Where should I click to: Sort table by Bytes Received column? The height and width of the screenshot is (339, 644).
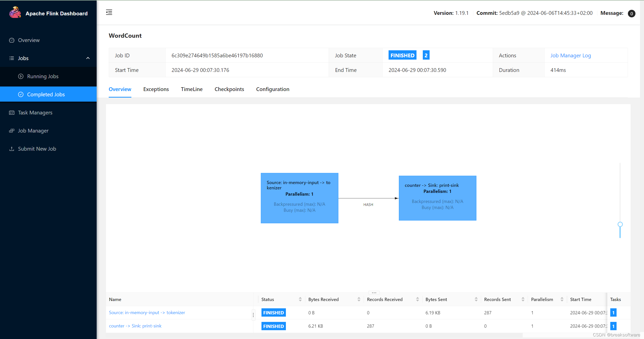[359, 299]
